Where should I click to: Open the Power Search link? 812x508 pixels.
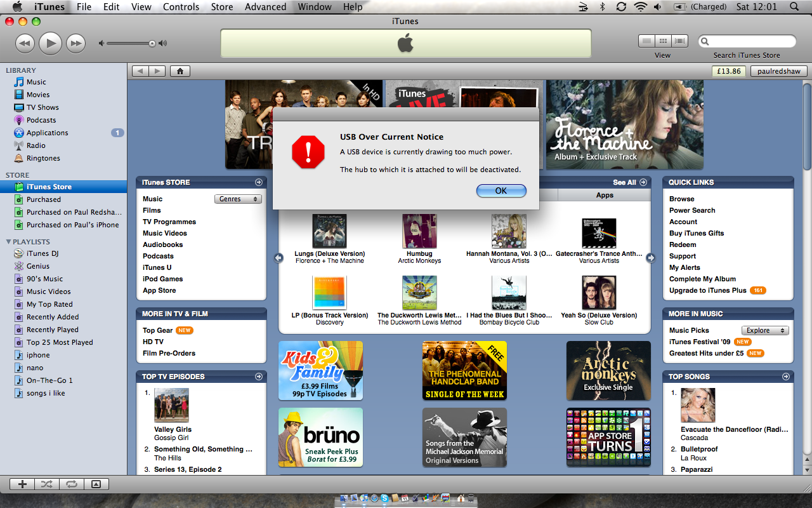click(x=692, y=210)
